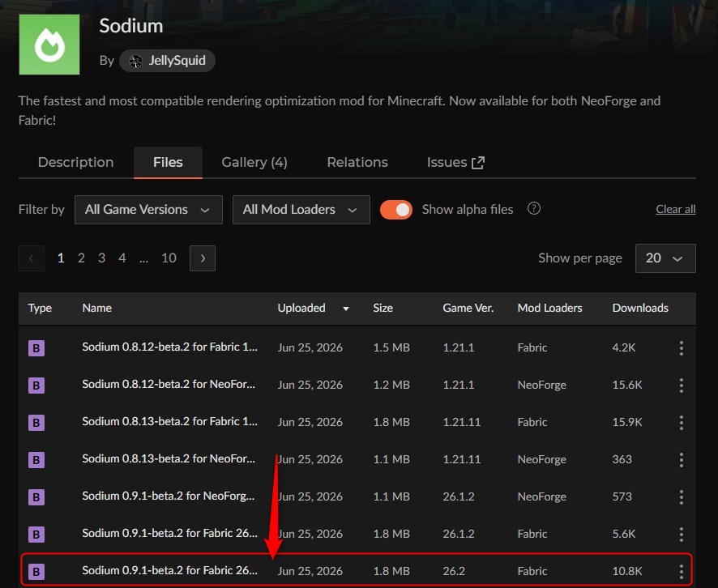Open Sodium 0.8.12-beta.2 for Fabric file

(x=169, y=347)
